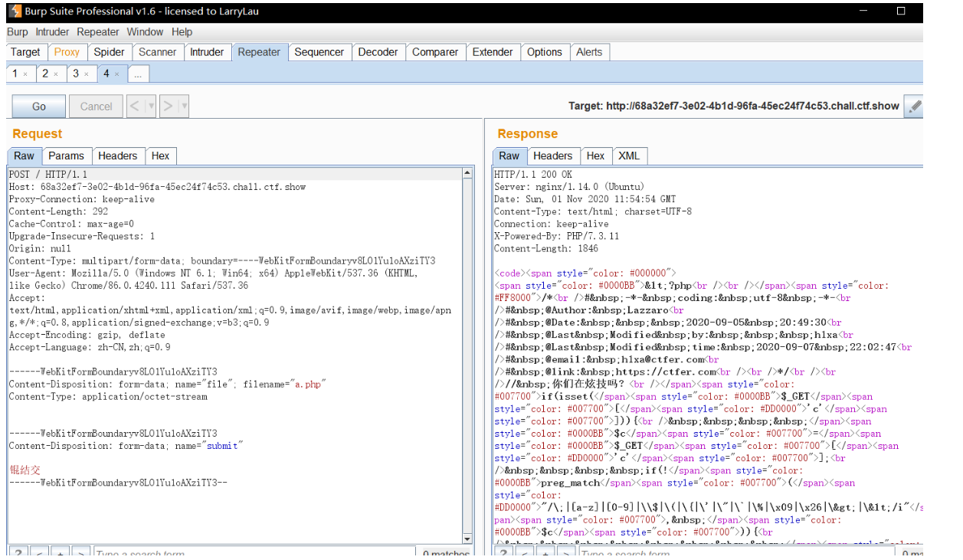Go forward to the next request with >

click(x=168, y=106)
